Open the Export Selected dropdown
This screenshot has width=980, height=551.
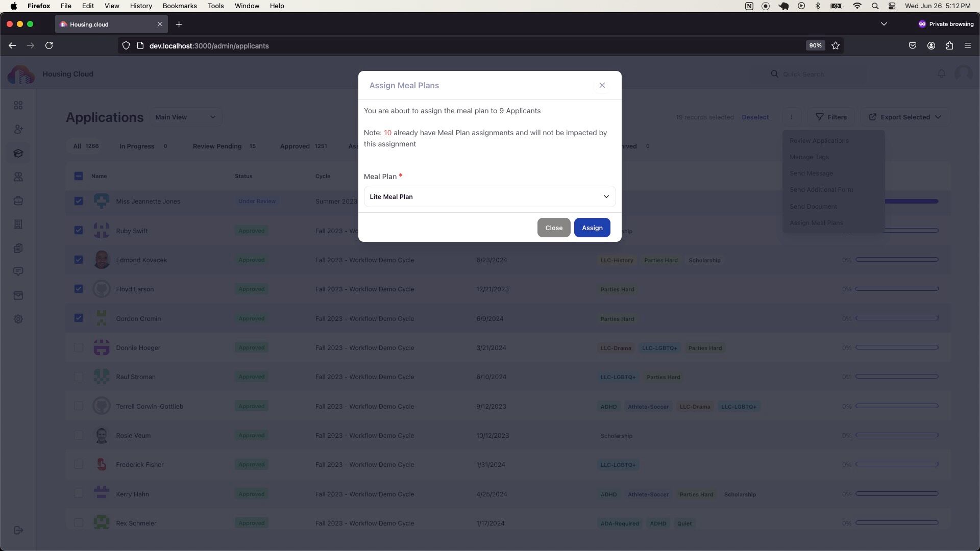(x=904, y=117)
